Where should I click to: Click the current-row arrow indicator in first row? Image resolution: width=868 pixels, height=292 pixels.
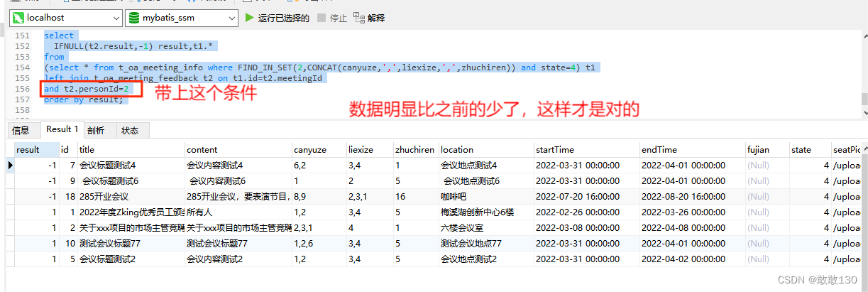pyautogui.click(x=10, y=165)
